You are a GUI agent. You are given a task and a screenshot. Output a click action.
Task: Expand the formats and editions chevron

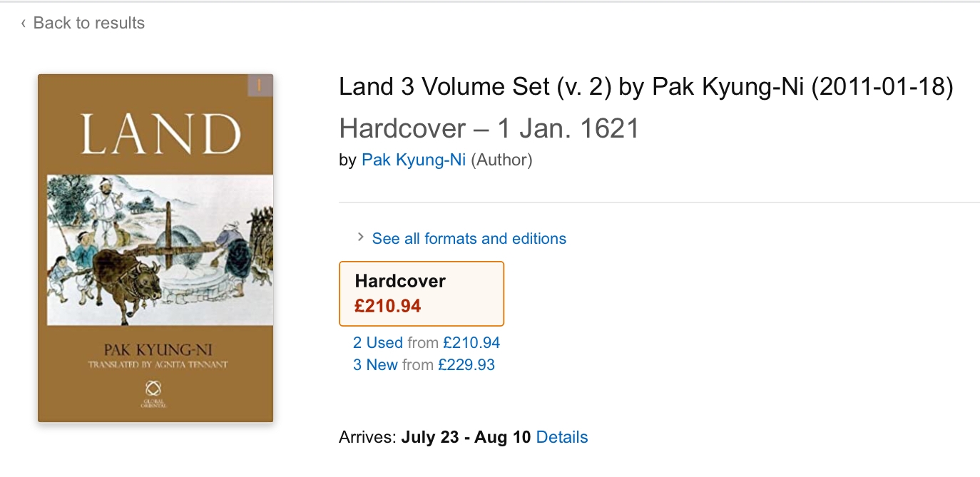coord(361,237)
